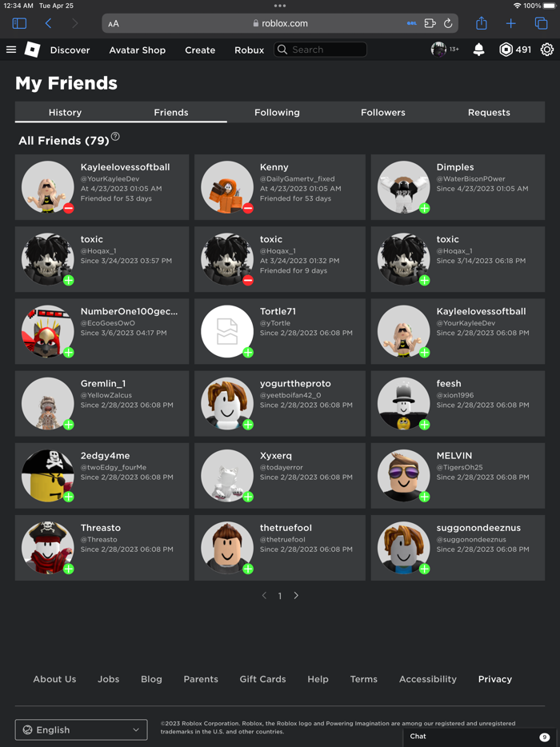The width and height of the screenshot is (560, 747).
Task: Click red minus badge on Kenny card
Action: coord(248,208)
